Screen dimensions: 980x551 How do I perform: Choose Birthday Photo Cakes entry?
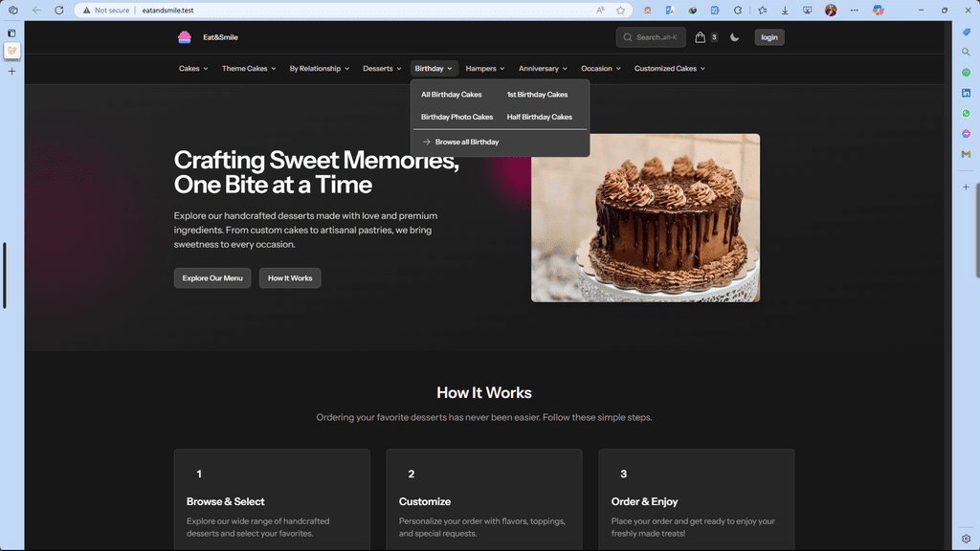click(x=457, y=117)
